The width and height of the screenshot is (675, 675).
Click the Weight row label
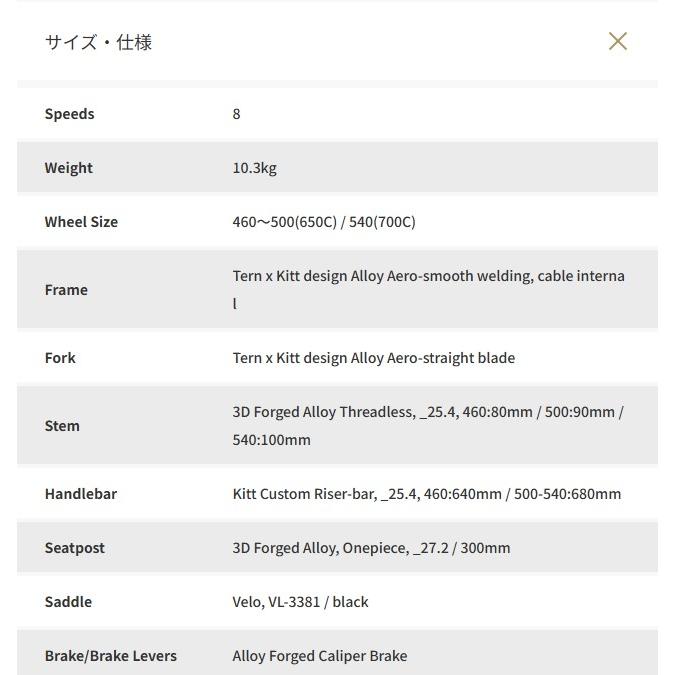click(x=68, y=168)
